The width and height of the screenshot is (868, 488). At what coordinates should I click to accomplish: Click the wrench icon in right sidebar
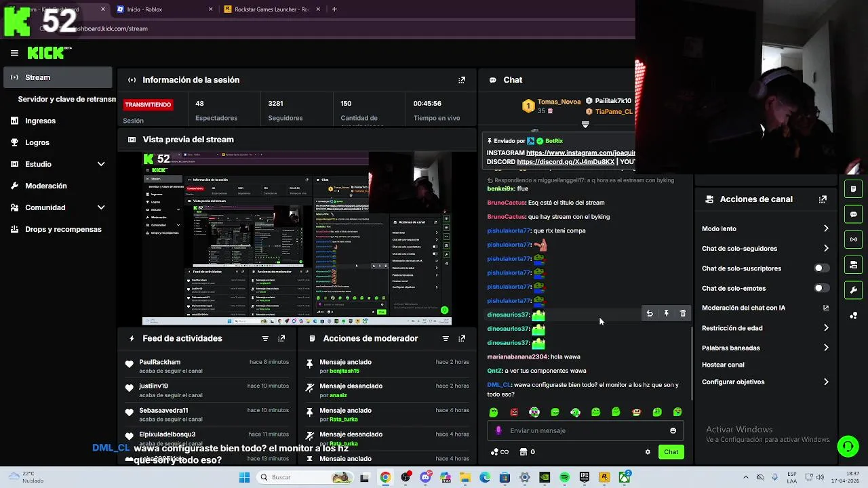853,290
